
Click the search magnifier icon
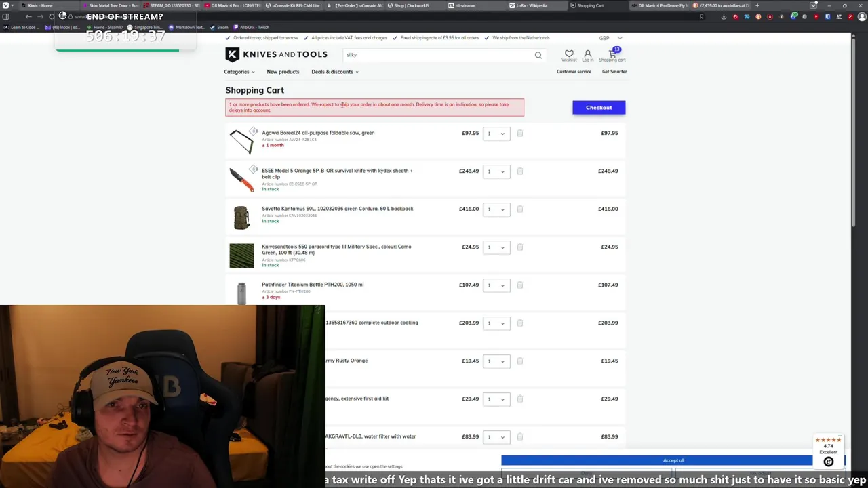pos(538,56)
